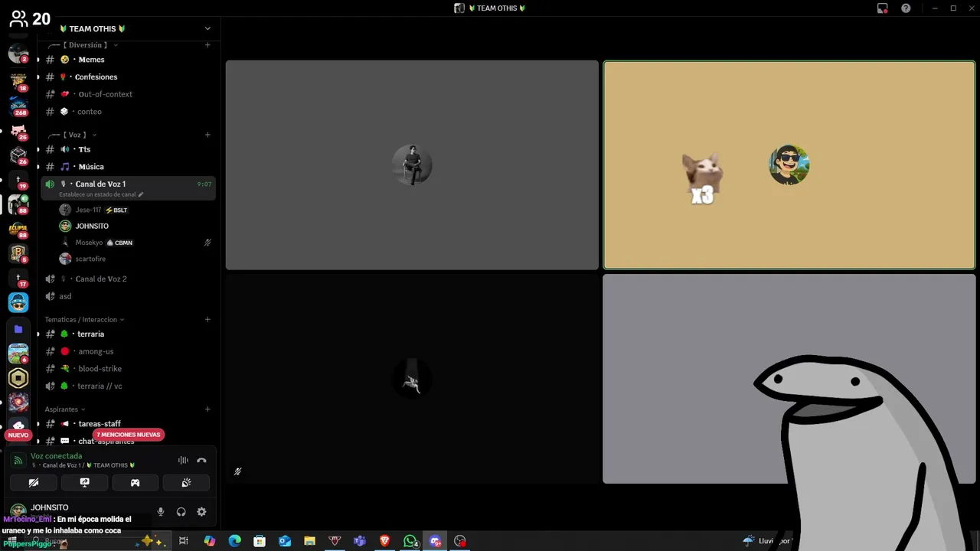Viewport: 980px width, 551px height.
Task: Open server with 268 unread badge
Action: point(18,105)
